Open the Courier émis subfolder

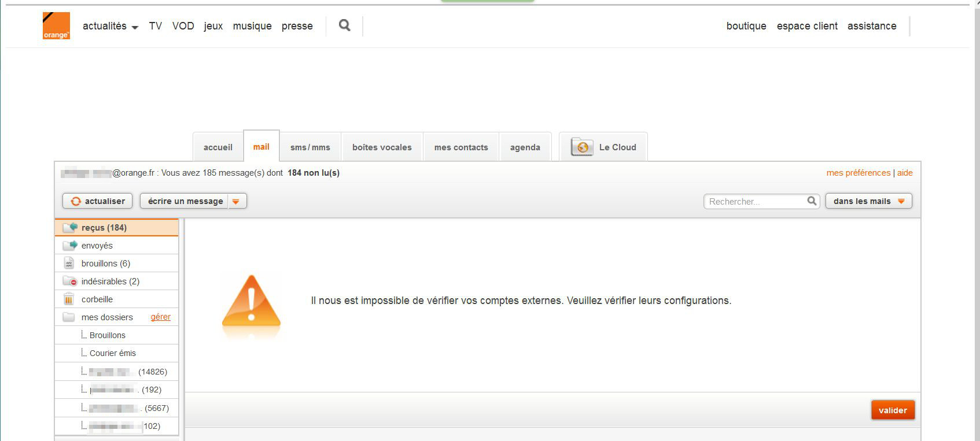pos(116,353)
